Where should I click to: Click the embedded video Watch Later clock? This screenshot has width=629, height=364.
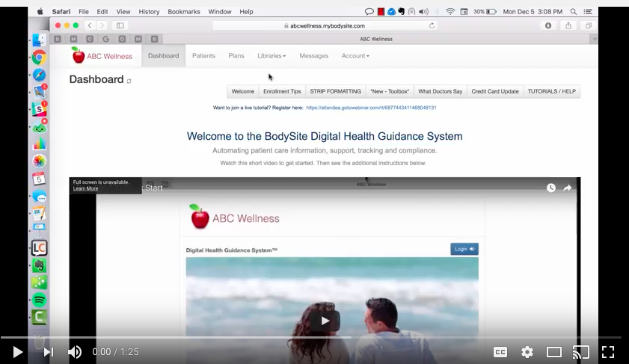coord(550,188)
